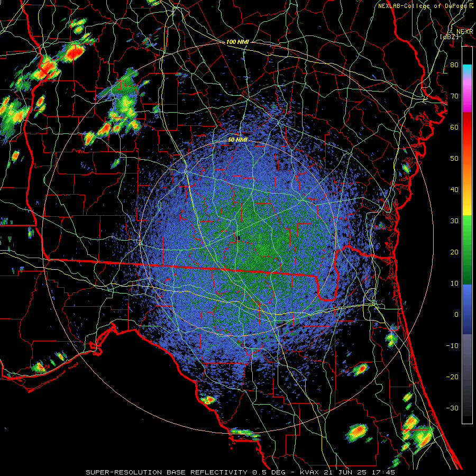Click the '50 NMI' range ring label

[237, 140]
